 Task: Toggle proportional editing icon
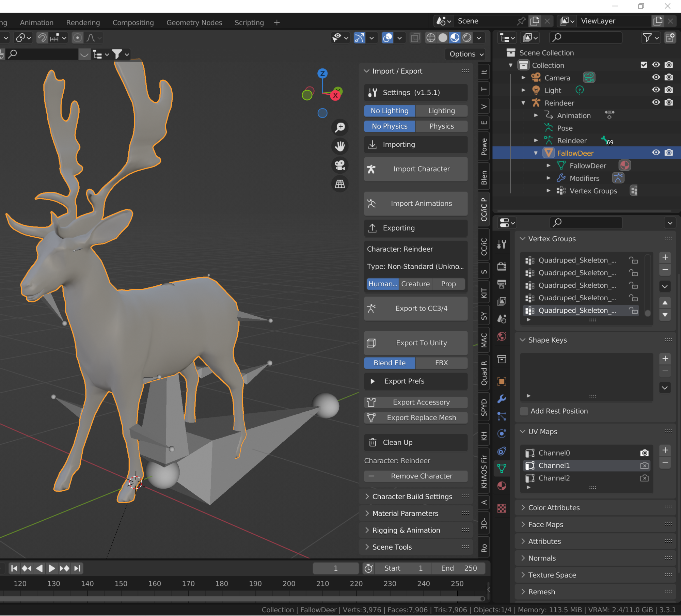click(78, 38)
